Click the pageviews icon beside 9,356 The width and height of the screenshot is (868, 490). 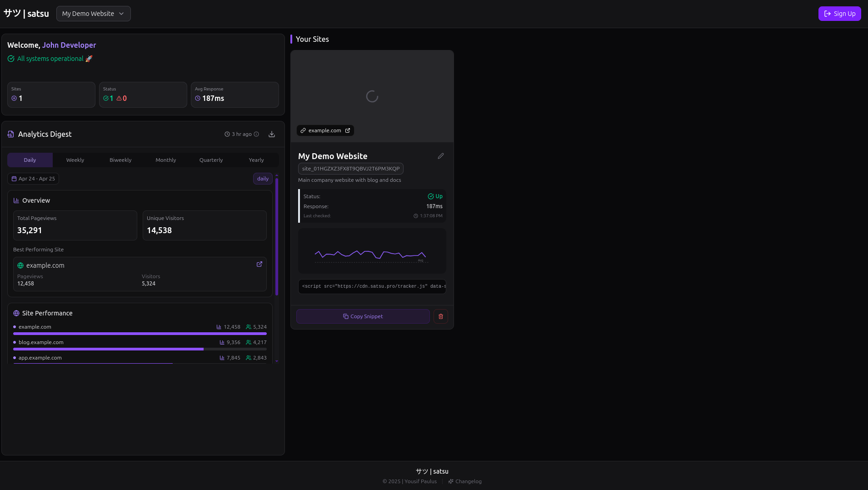pos(222,342)
